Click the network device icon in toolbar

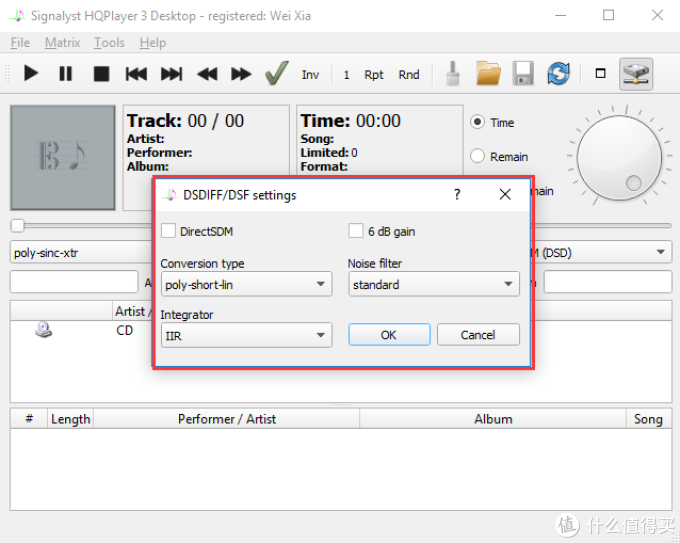point(636,74)
